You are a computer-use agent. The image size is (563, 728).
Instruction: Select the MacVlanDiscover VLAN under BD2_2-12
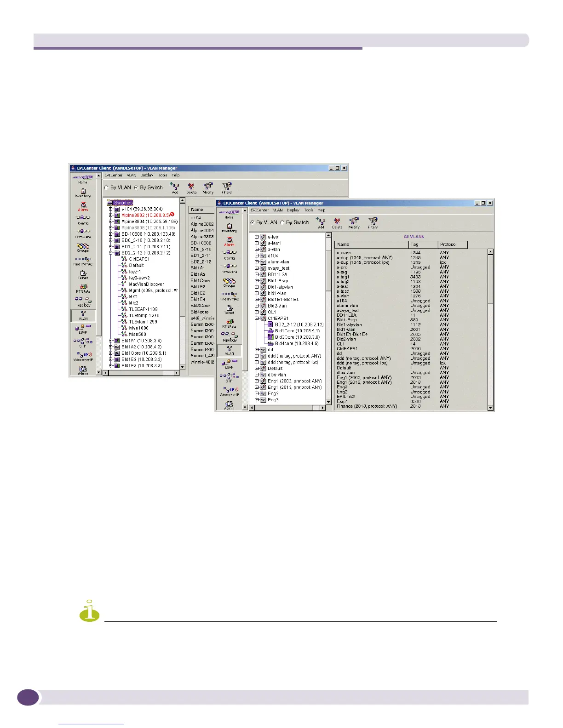click(146, 284)
